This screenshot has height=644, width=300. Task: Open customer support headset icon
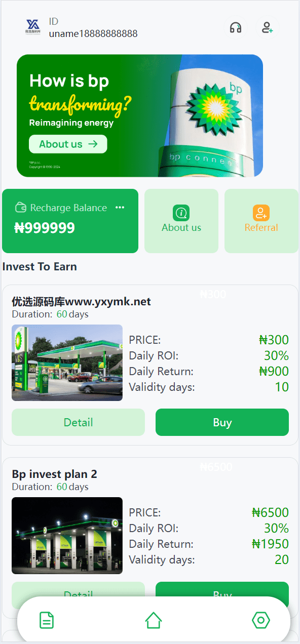coord(236,27)
